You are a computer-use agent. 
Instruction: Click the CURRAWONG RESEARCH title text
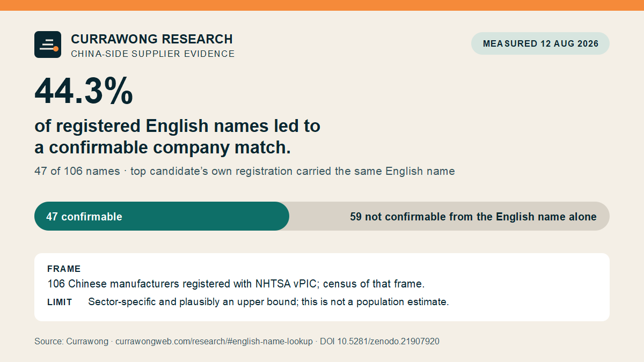pos(152,39)
